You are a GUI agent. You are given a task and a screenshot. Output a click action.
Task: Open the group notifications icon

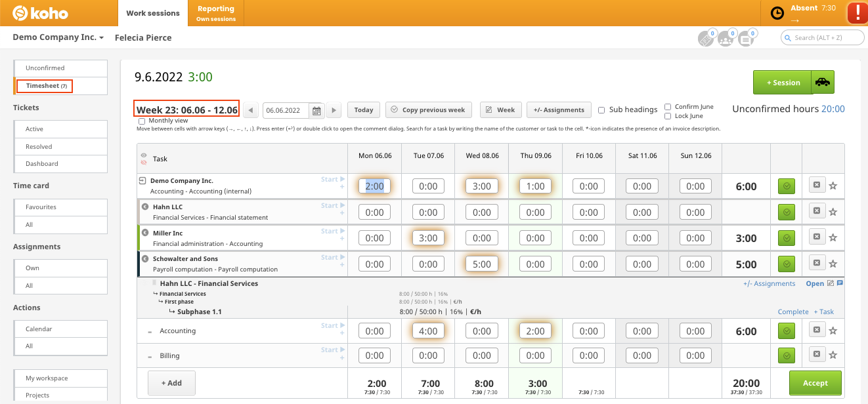(726, 38)
